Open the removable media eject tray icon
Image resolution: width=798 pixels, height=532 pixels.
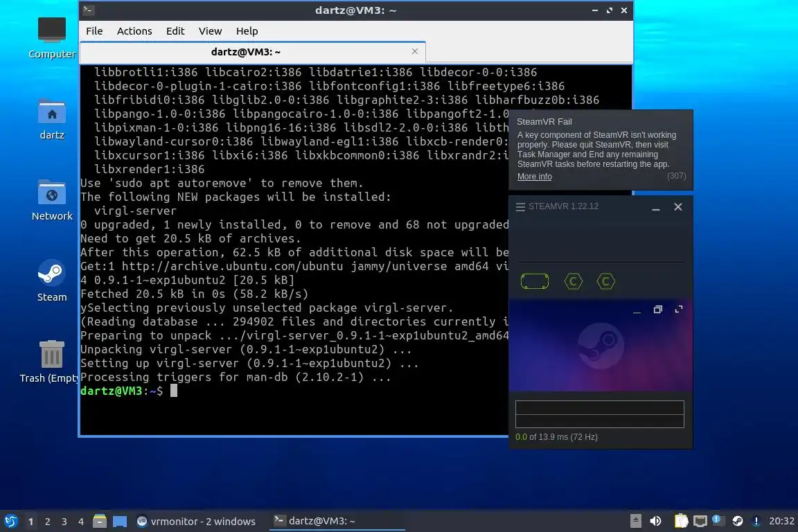(636, 521)
